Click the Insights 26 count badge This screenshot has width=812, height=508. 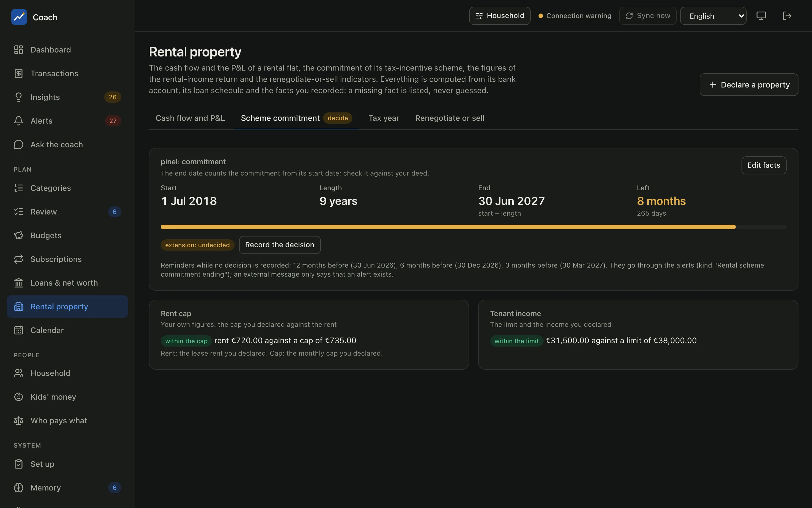(113, 97)
